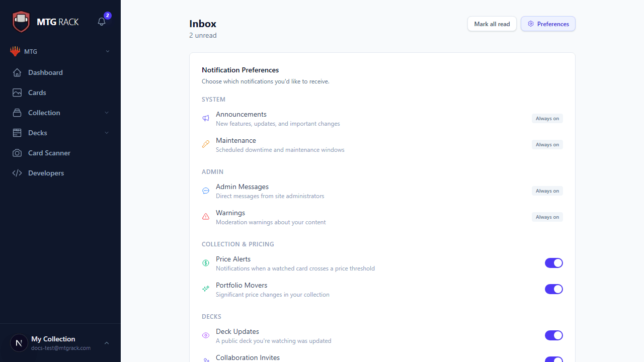Select the Card Scanner camera icon
644x362 pixels.
[x=17, y=153]
